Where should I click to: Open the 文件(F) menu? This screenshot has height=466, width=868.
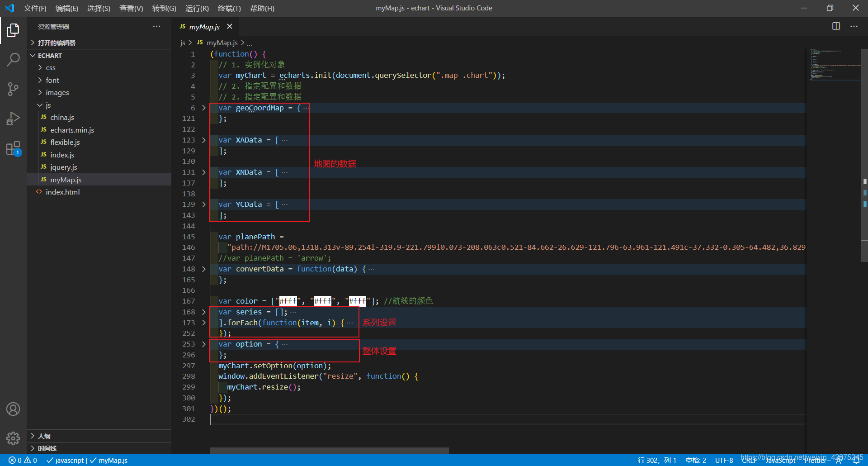pos(35,8)
